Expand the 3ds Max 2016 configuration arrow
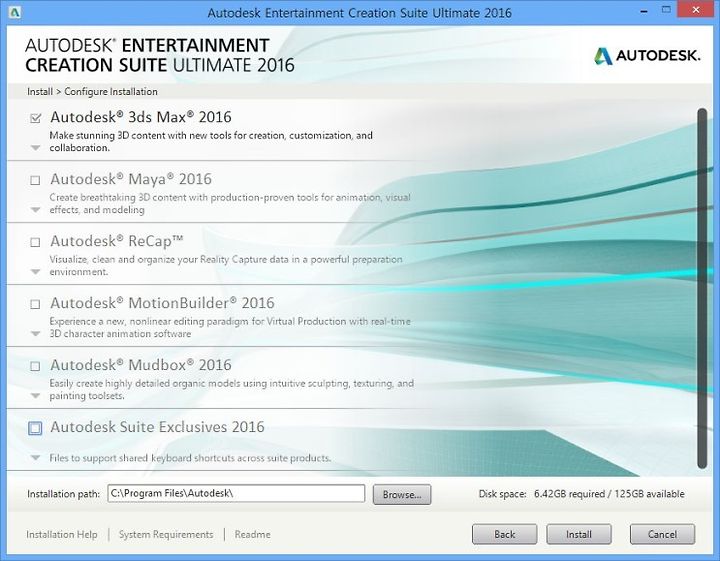 (x=35, y=148)
